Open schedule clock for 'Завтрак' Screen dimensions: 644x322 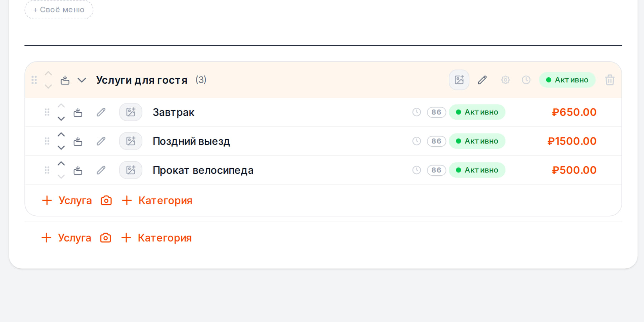tap(416, 112)
